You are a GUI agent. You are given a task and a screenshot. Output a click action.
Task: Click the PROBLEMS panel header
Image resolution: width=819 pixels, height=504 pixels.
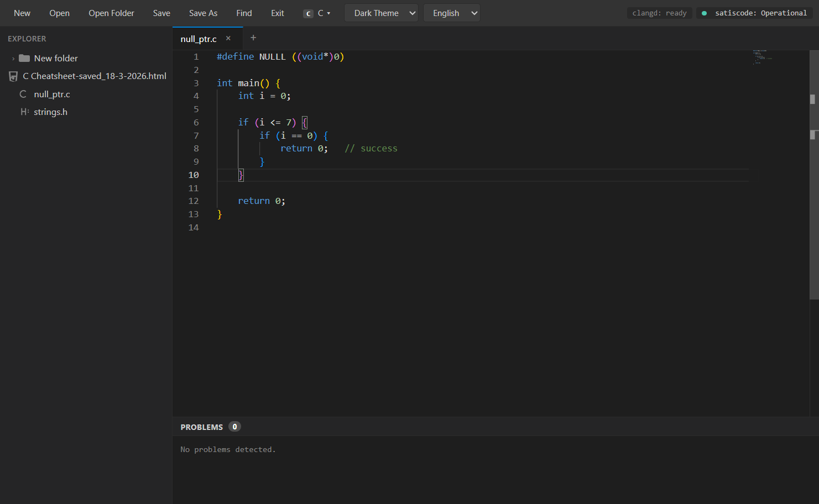click(201, 427)
